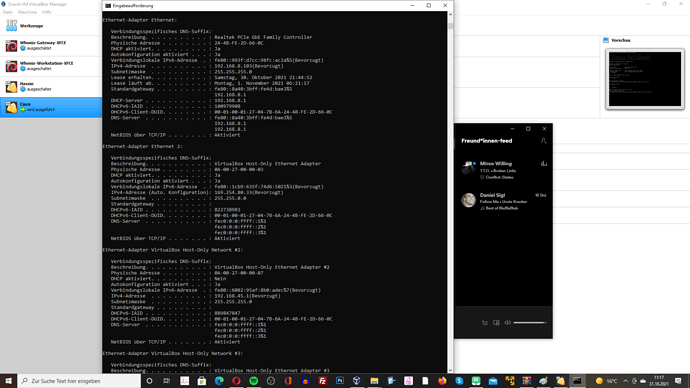The image size is (690, 388).
Task: Select the Hassio virtual machine entry
Action: (x=51, y=86)
